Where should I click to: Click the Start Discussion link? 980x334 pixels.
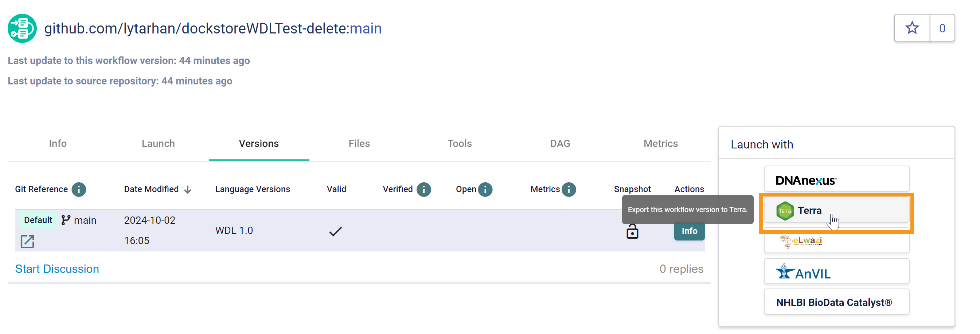pyautogui.click(x=57, y=269)
